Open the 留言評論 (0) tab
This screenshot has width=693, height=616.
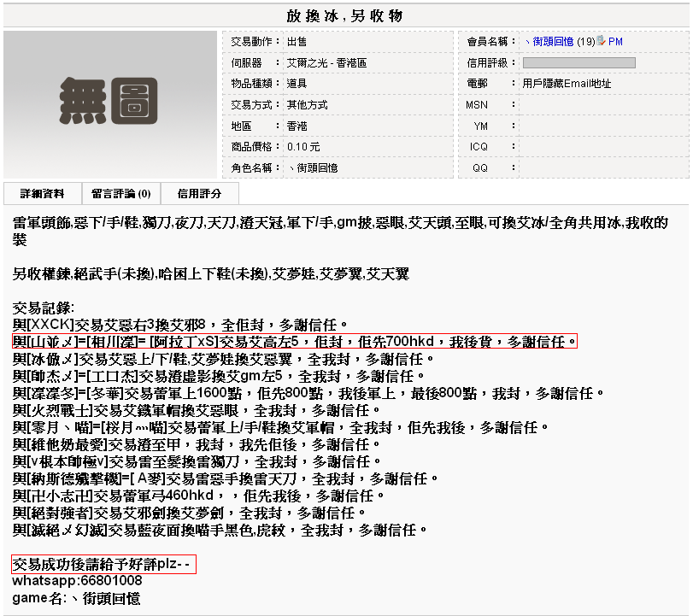point(120,194)
